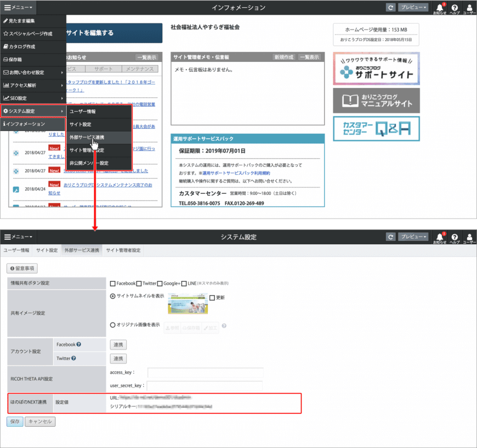Open the top メニュー hamburger dropdown
The height and width of the screenshot is (448, 477).
(x=18, y=7)
